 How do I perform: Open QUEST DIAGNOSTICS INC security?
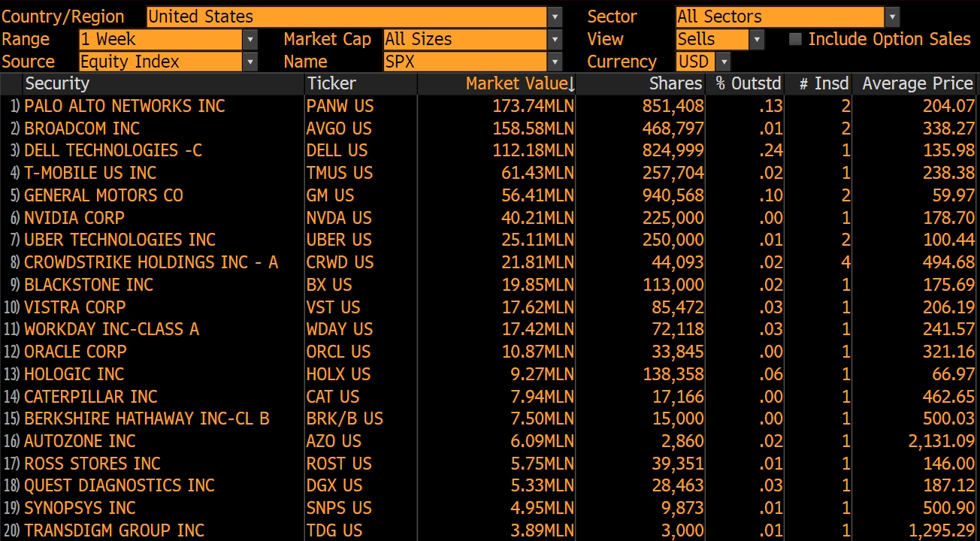tap(119, 486)
